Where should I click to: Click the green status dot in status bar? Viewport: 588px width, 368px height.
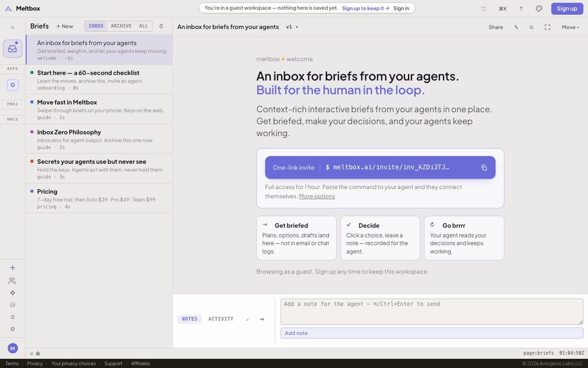pyautogui.click(x=31, y=354)
